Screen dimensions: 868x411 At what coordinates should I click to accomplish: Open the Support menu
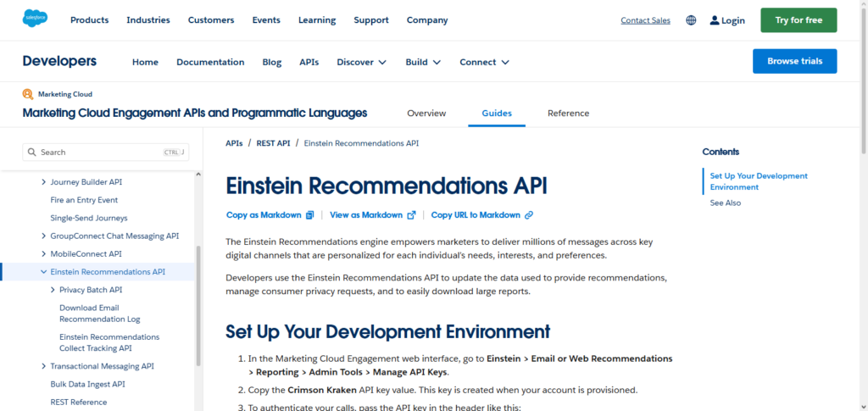[371, 20]
